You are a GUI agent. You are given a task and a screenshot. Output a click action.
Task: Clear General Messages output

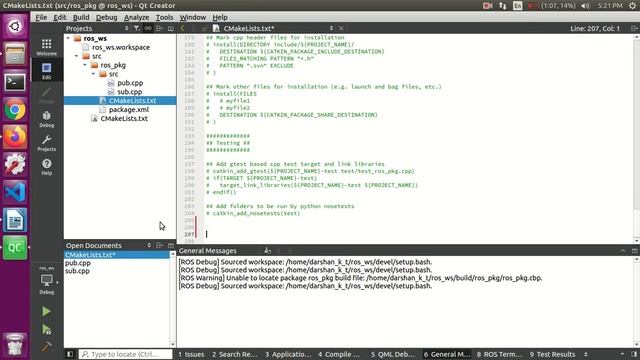(x=267, y=251)
